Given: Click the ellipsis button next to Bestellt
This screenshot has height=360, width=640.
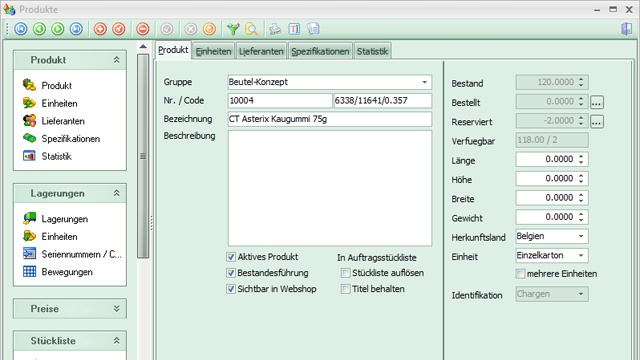Looking at the screenshot, I should coord(596,102).
